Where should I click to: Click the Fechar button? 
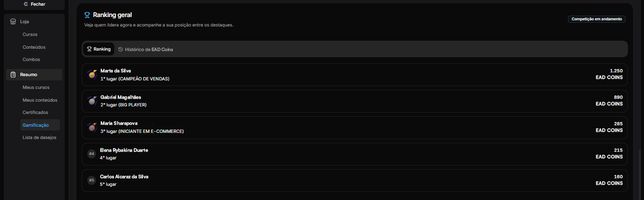34,4
